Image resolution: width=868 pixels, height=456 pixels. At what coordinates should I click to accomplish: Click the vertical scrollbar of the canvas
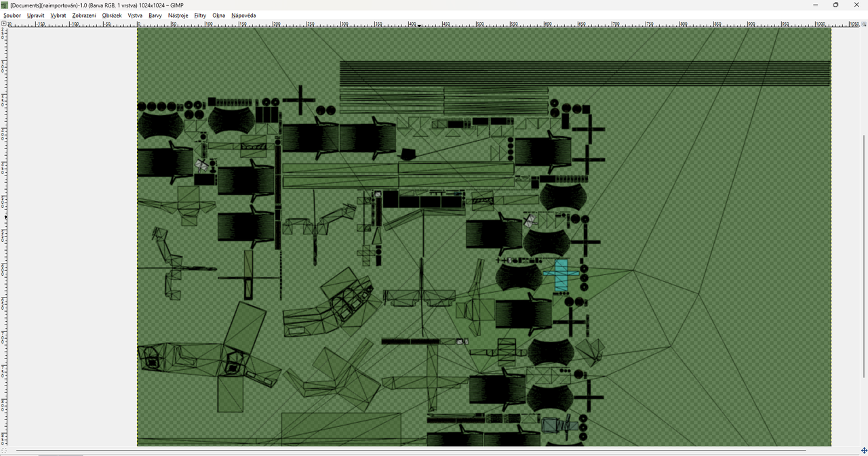coord(864,256)
